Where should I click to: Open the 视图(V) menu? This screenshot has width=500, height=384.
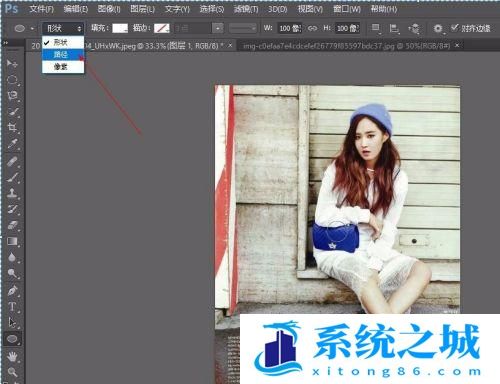(310, 9)
